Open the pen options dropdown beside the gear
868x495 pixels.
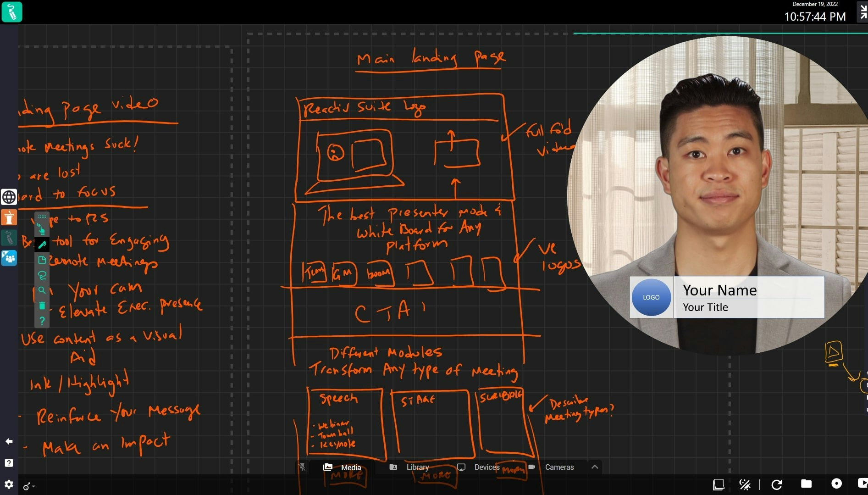(29, 486)
